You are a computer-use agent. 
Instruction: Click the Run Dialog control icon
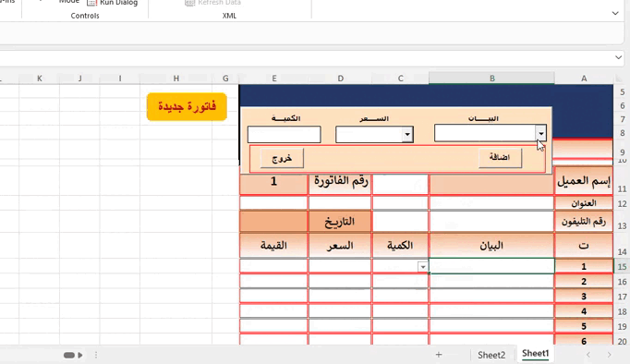tap(92, 3)
